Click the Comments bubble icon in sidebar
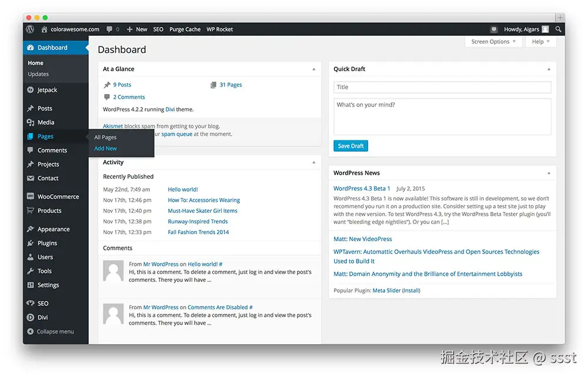Image resolution: width=588 pixels, height=377 pixels. 31,150
